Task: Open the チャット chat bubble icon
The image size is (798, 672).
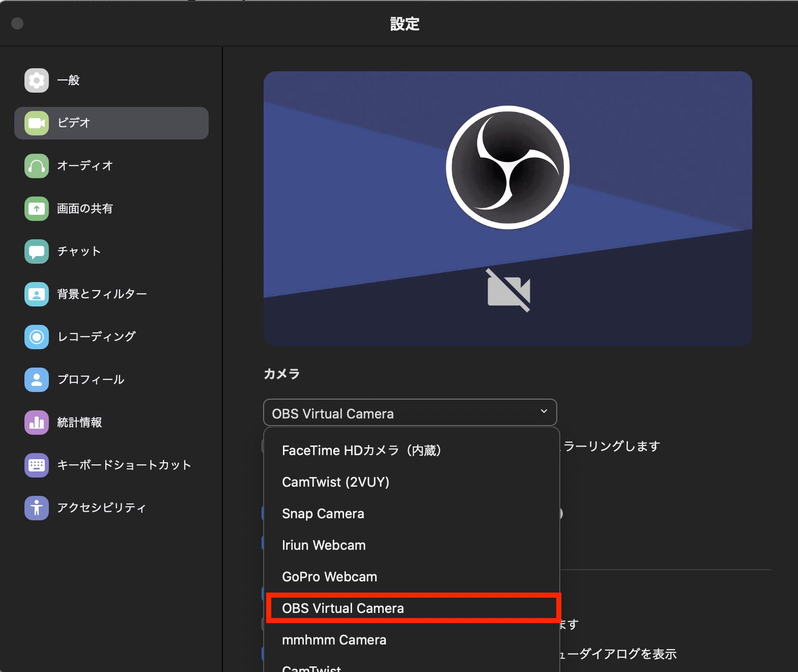Action: pos(37,251)
